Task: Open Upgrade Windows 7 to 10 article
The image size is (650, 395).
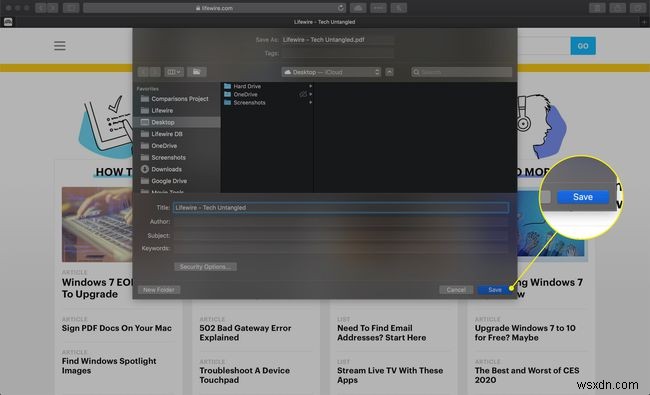Action: pyautogui.click(x=525, y=333)
